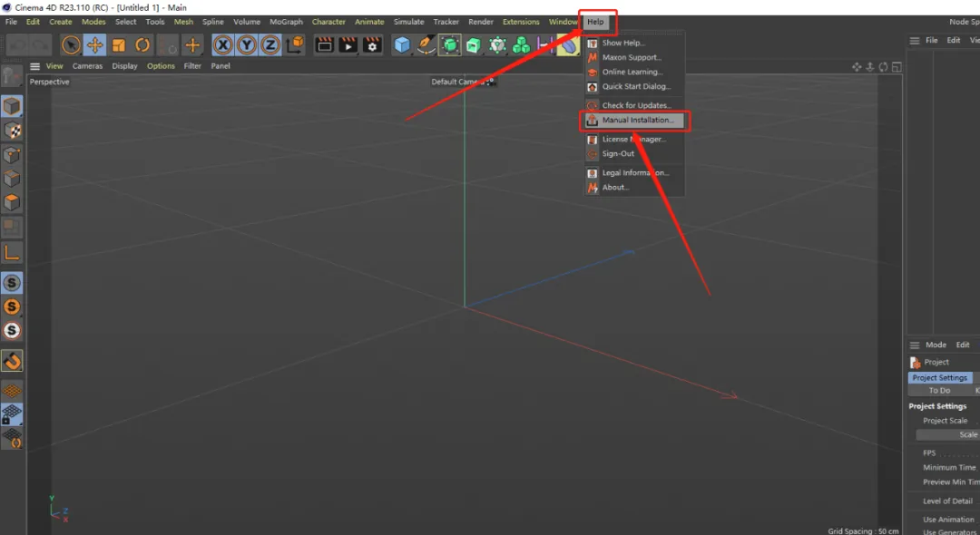The width and height of the screenshot is (980, 535).
Task: Choose Online Learning menu entry
Action: tap(634, 72)
